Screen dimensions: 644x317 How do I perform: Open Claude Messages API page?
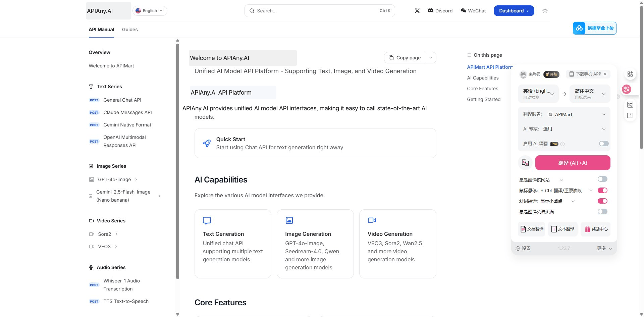pyautogui.click(x=127, y=112)
